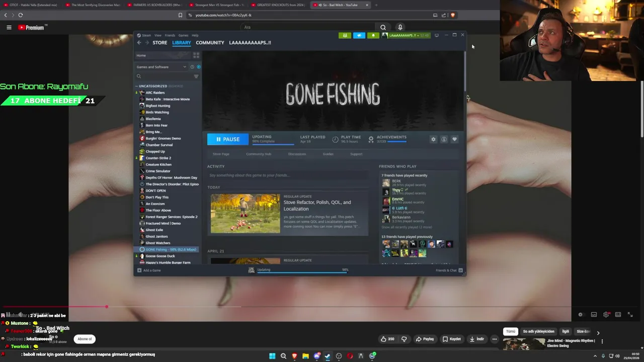Screen dimensions: 644x362
Task: Open the View menu in Steam
Action: tap(158, 35)
